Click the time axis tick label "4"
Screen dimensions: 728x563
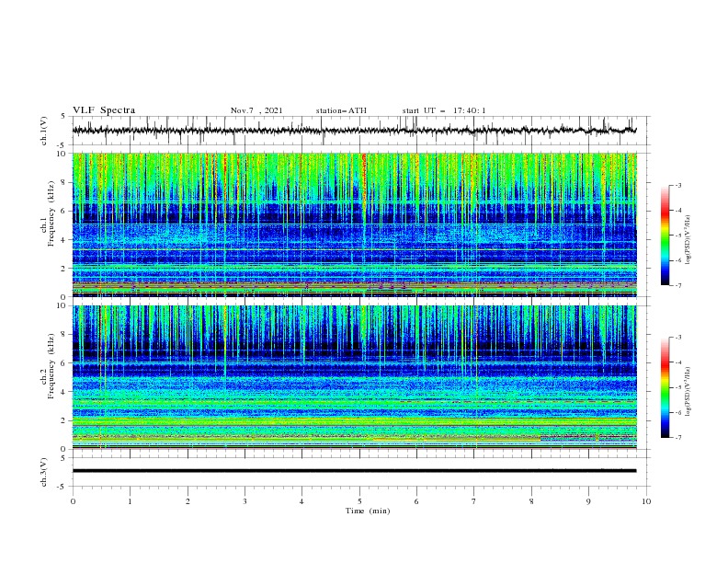(x=301, y=501)
